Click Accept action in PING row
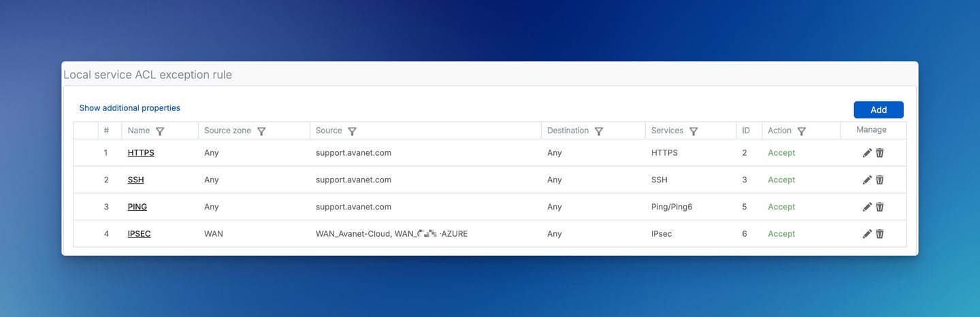This screenshot has width=980, height=317. click(x=781, y=207)
